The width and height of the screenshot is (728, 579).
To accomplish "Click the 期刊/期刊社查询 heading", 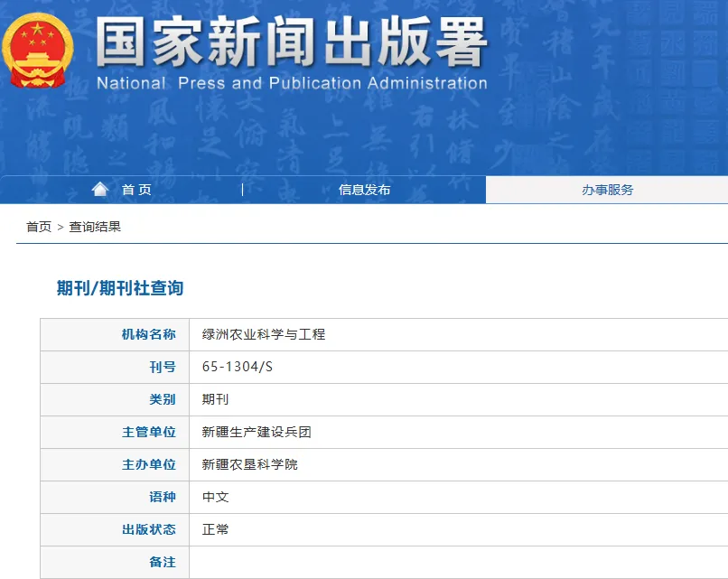I will click(120, 288).
